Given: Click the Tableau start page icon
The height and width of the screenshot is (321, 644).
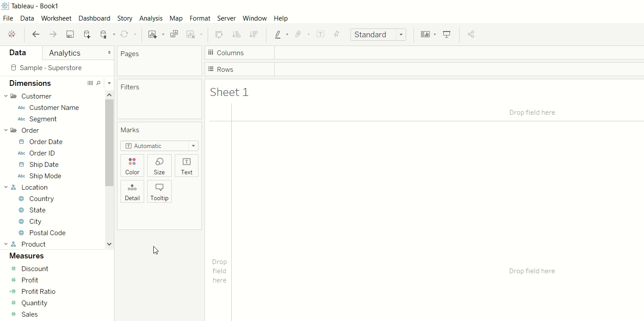Looking at the screenshot, I should pyautogui.click(x=12, y=34).
